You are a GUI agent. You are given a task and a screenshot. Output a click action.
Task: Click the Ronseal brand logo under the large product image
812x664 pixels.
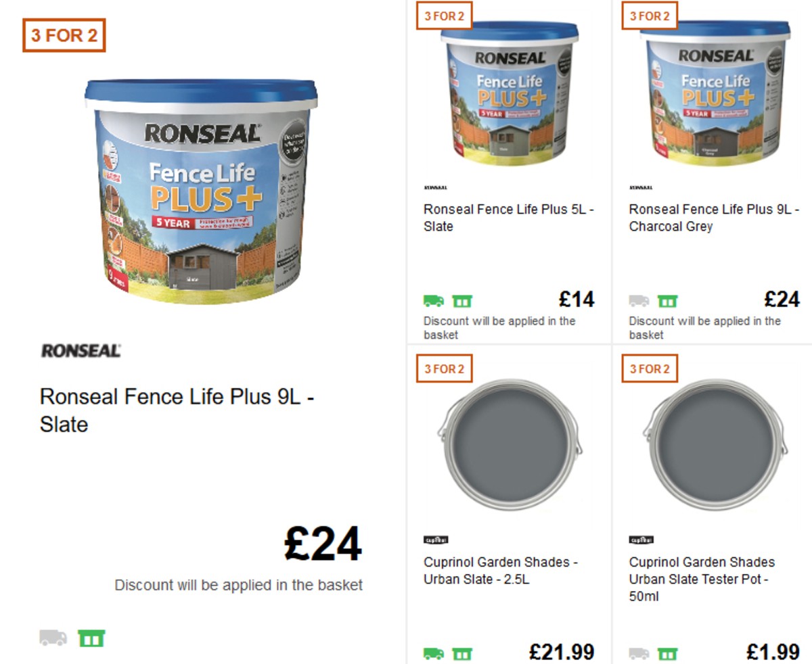coord(80,352)
